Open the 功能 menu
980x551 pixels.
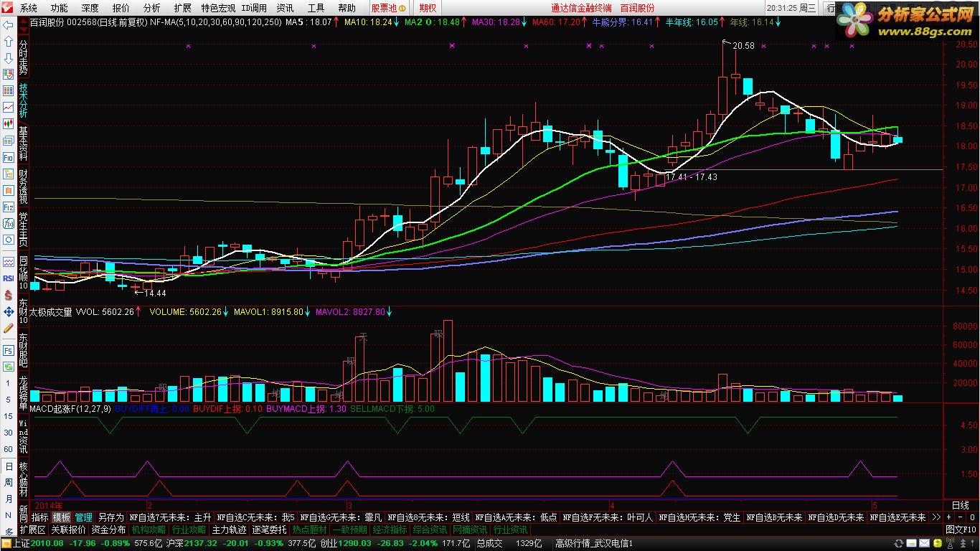pos(60,8)
